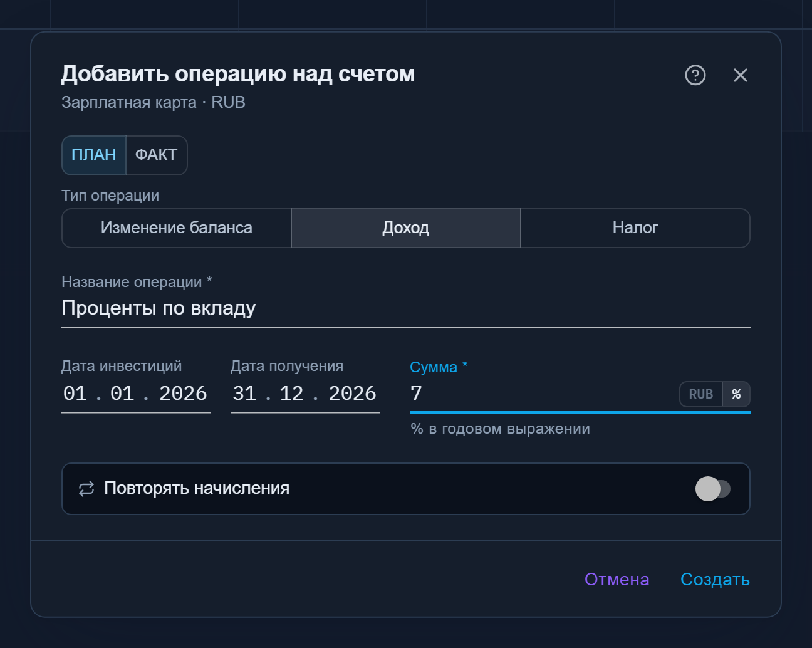Click receipt date day 31
Image resolution: width=812 pixels, height=648 pixels.
[x=244, y=394]
